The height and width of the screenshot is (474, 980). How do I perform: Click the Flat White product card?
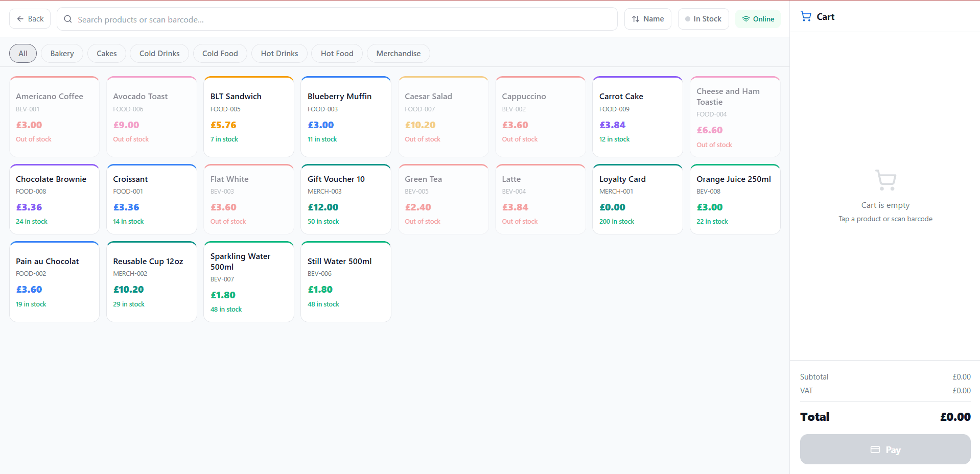pos(249,199)
